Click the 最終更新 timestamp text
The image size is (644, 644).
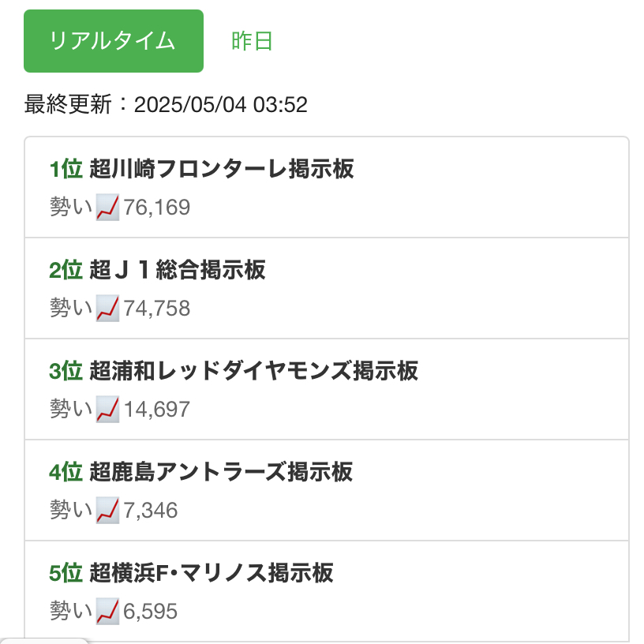click(x=166, y=104)
